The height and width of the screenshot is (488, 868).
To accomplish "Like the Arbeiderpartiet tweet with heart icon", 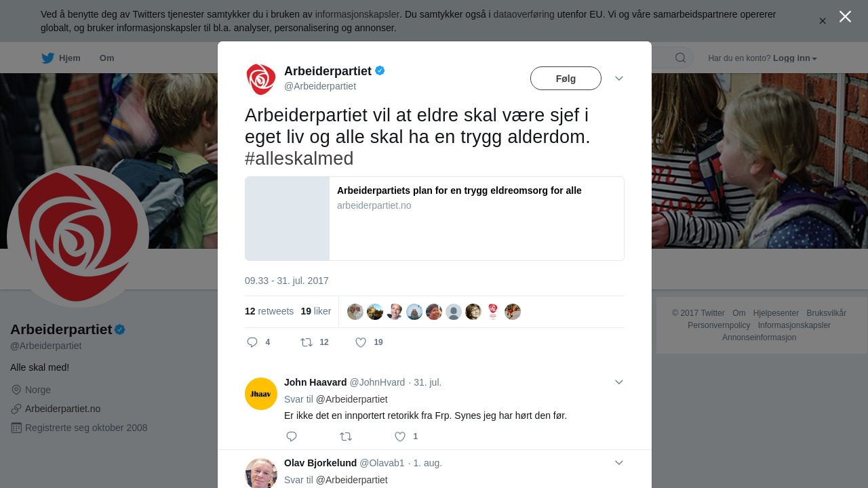I will (361, 342).
